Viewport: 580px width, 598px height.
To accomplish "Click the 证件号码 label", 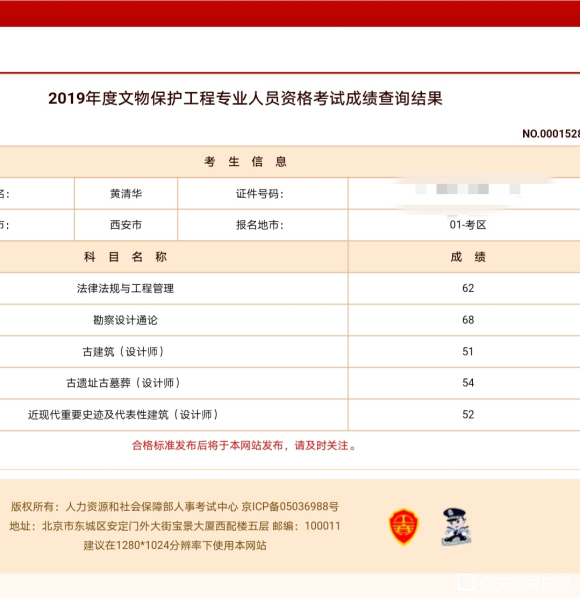I will (260, 194).
